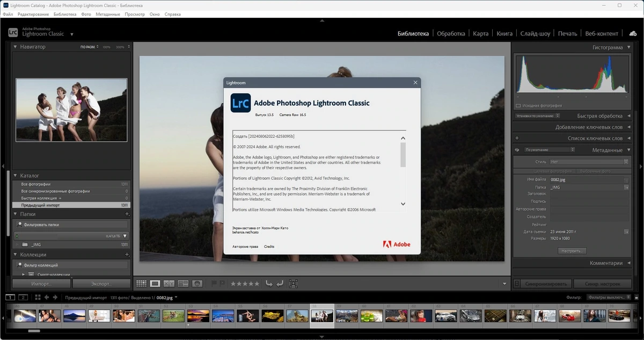Click the filmstrip horizontal scrollbar
Screen dimensions: 644x340
(x=34, y=331)
